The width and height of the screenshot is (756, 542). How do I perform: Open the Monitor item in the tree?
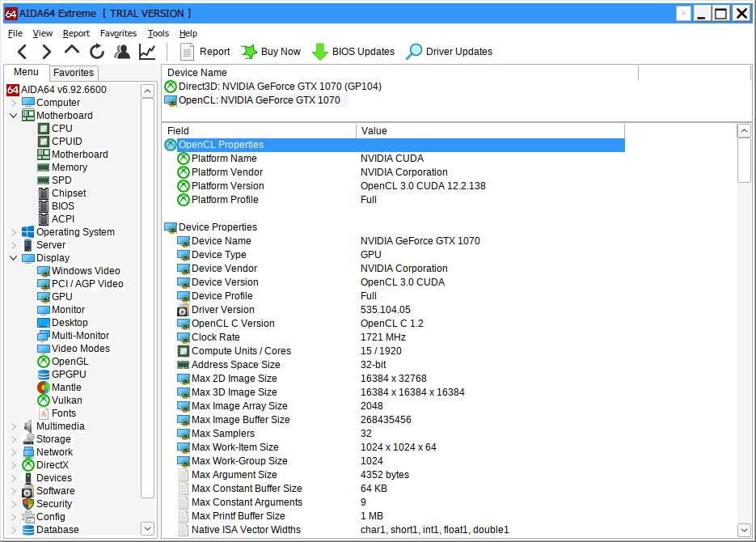tap(61, 310)
